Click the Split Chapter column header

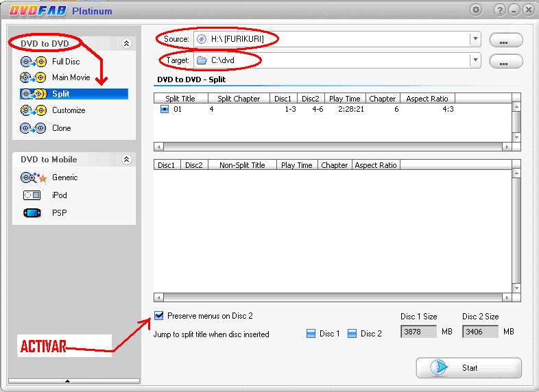(x=239, y=98)
